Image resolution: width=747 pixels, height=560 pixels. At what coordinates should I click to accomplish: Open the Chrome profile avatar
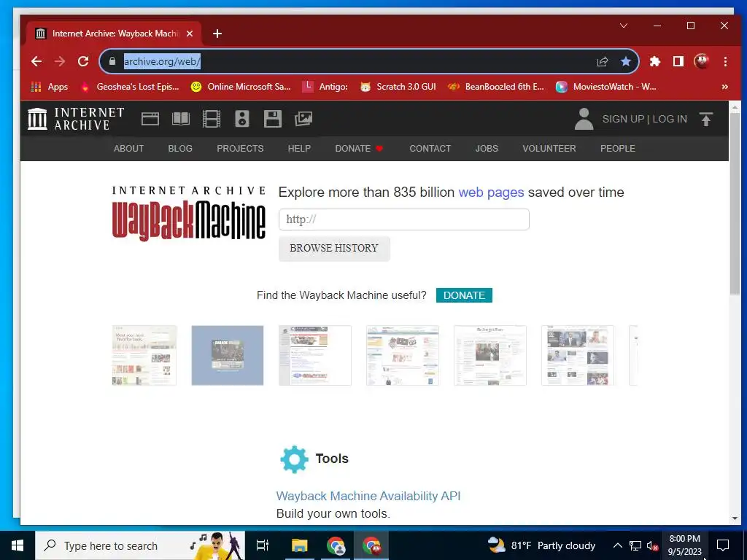pos(702,61)
